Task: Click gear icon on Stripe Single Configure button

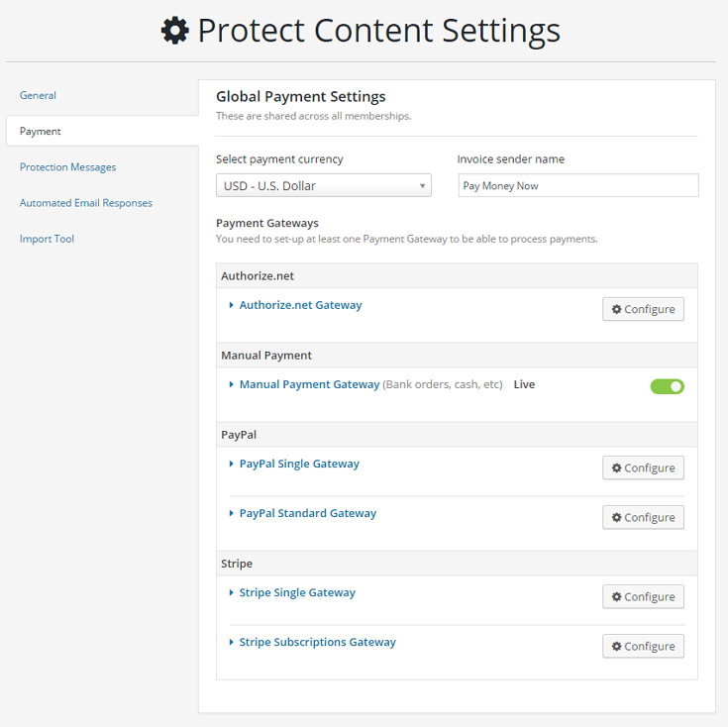Action: [616, 596]
